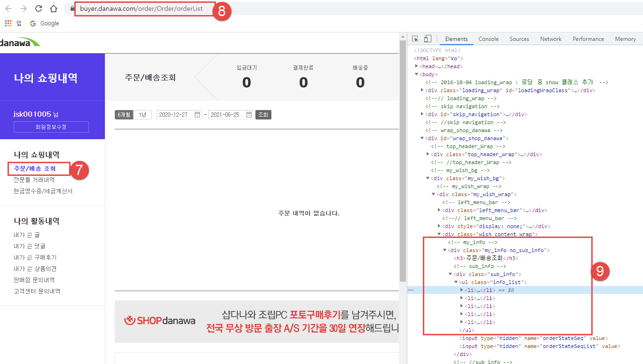The width and height of the screenshot is (643, 364).
Task: Select the hidden input orderStateSeqList line
Action: pos(540,346)
